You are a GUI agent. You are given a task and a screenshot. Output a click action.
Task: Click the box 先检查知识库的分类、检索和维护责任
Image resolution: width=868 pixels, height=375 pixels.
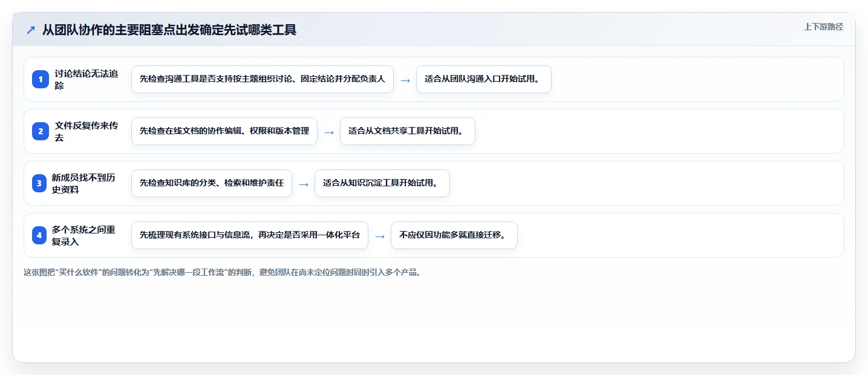tap(212, 183)
